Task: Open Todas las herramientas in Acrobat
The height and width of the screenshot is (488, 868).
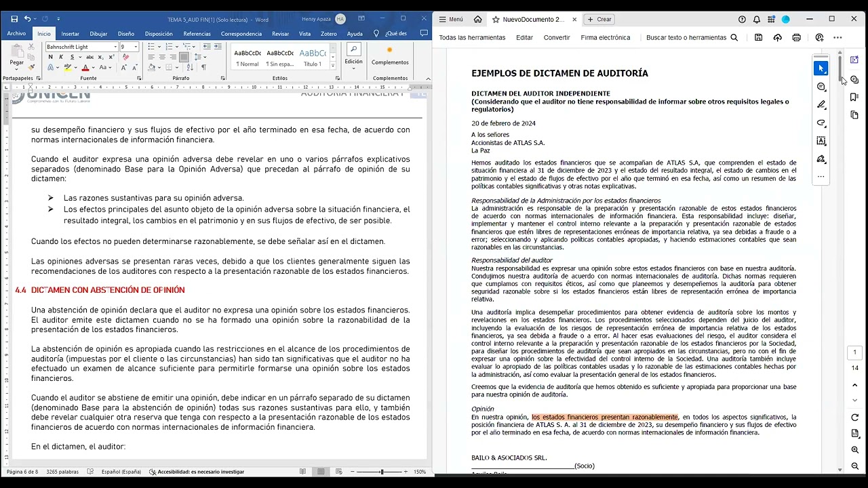Action: (472, 38)
